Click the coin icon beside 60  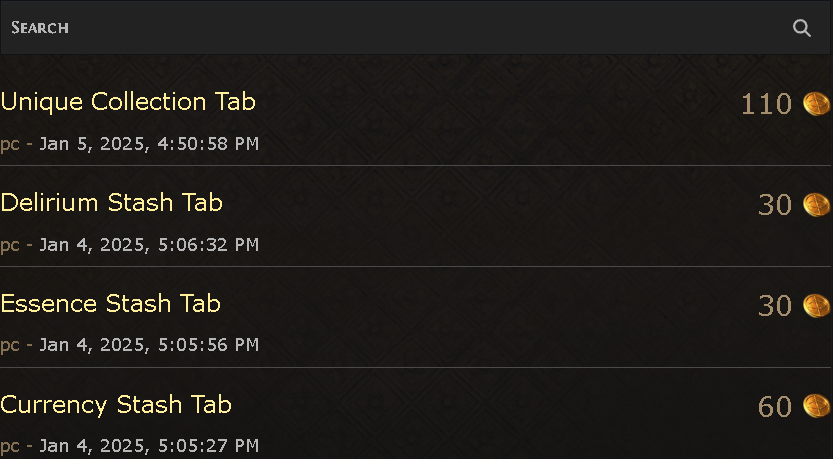(x=816, y=406)
